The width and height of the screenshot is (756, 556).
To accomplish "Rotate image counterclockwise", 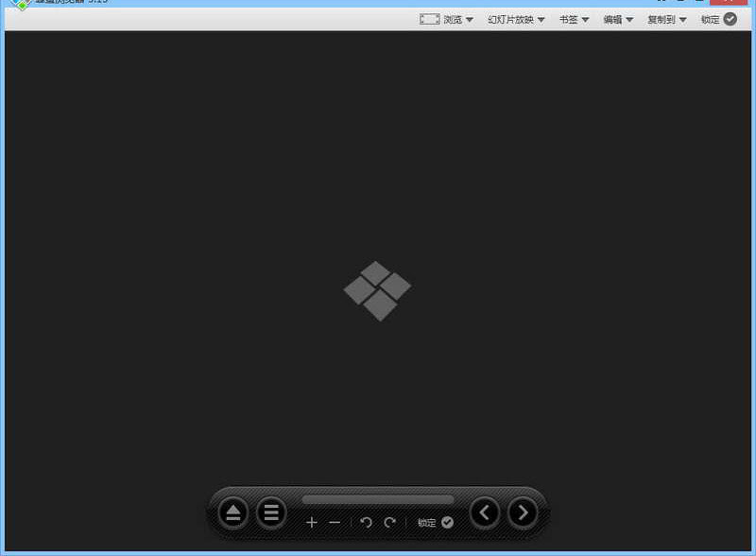I will pos(367,522).
